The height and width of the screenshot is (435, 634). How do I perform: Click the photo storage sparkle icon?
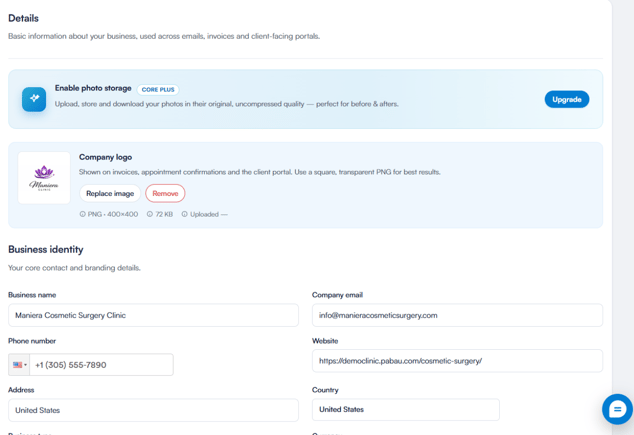[34, 99]
